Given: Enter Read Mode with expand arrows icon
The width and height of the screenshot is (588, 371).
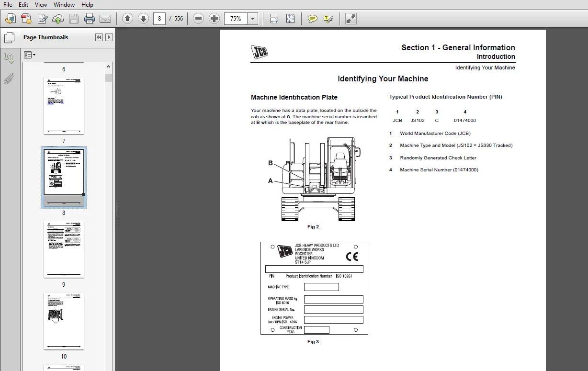Looking at the screenshot, I should 351,19.
